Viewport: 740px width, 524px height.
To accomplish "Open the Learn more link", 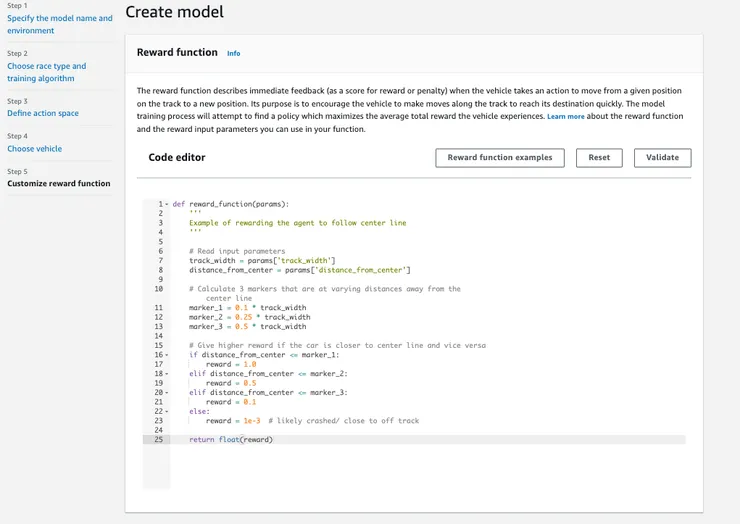I will (x=566, y=117).
